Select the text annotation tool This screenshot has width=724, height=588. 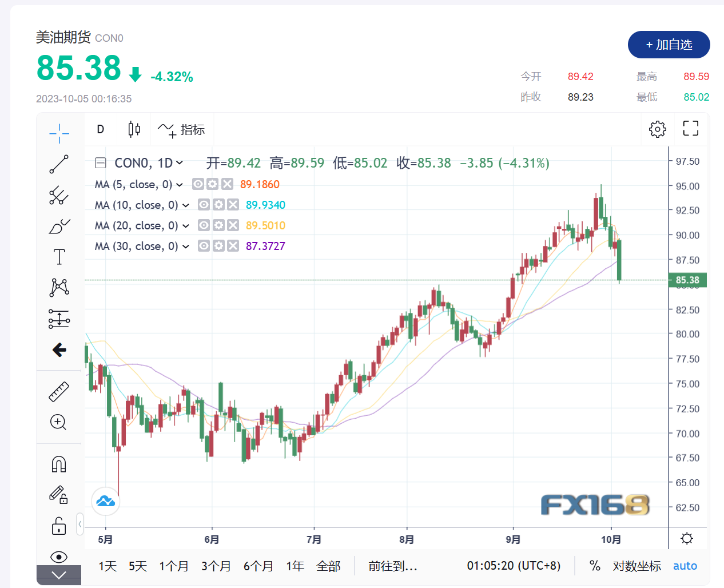pyautogui.click(x=59, y=257)
